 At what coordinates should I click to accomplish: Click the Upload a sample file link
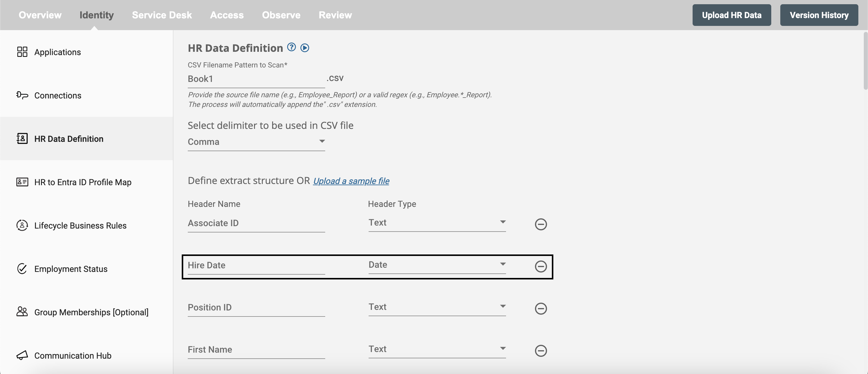(x=351, y=180)
